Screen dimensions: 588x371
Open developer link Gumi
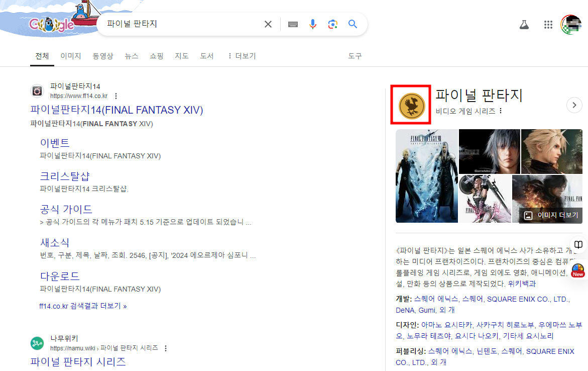[427, 310]
